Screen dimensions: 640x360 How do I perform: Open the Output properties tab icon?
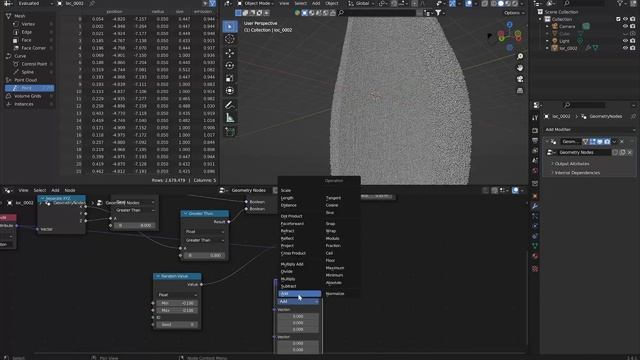tap(535, 141)
